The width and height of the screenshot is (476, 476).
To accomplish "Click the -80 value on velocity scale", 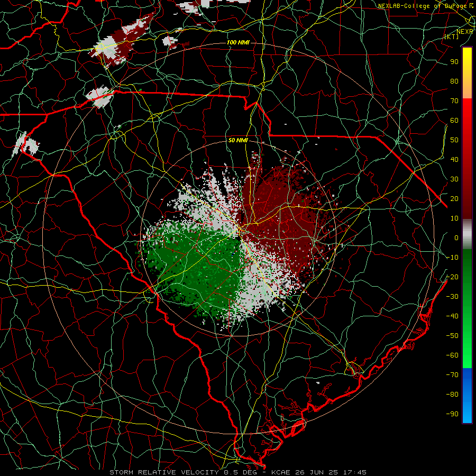I will click(x=452, y=395).
